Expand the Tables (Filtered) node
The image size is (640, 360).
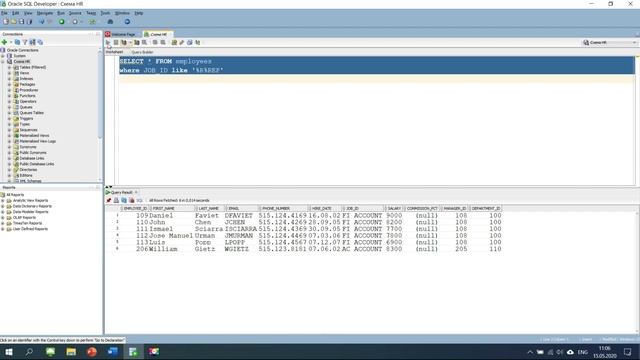point(9,67)
